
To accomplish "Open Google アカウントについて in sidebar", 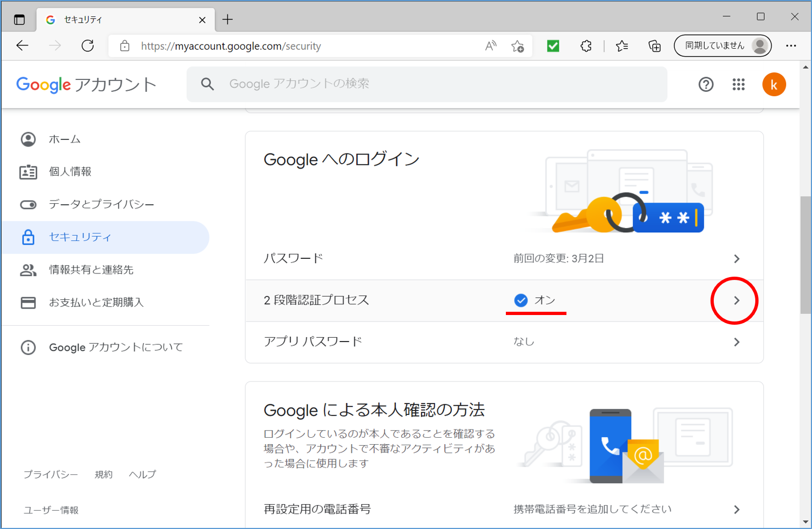I will coord(105,347).
